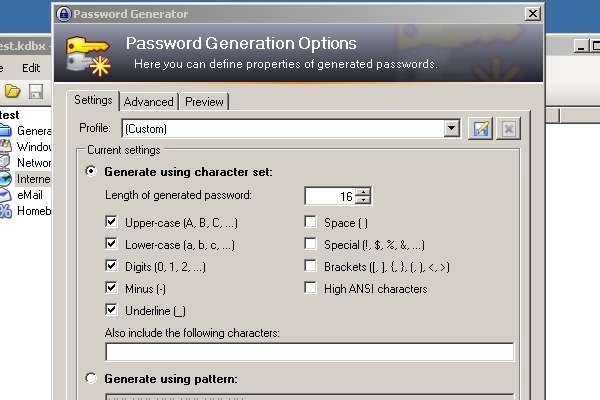The height and width of the screenshot is (400, 600).
Task: Click the save floppy disk toolbar icon
Action: coord(36,92)
